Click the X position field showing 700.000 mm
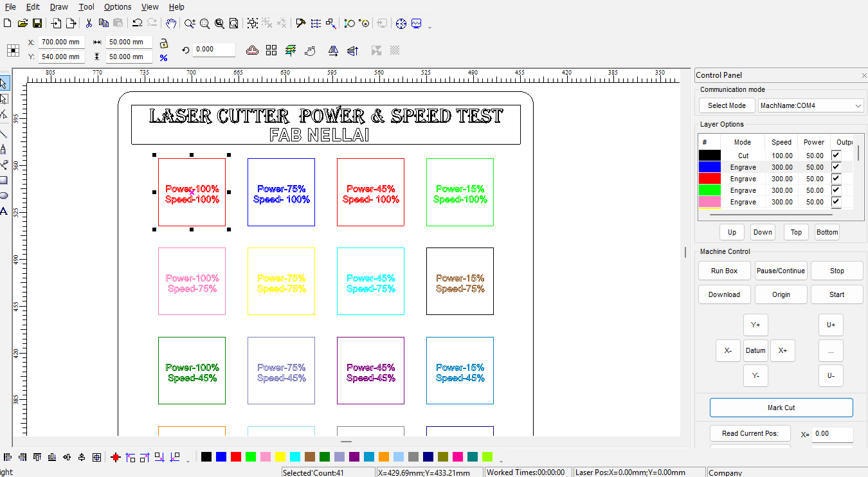Viewport: 868px width, 477px height. [61, 42]
